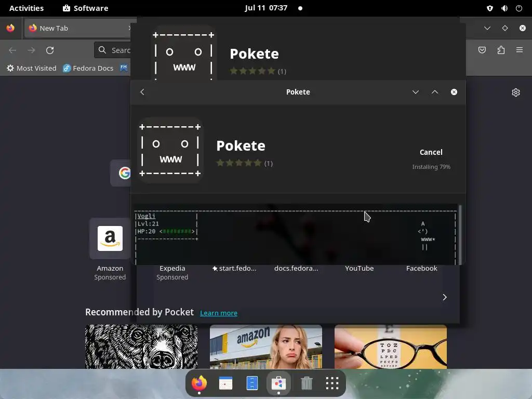
Task: Open Fedora Docs bookmark
Action: [88, 68]
